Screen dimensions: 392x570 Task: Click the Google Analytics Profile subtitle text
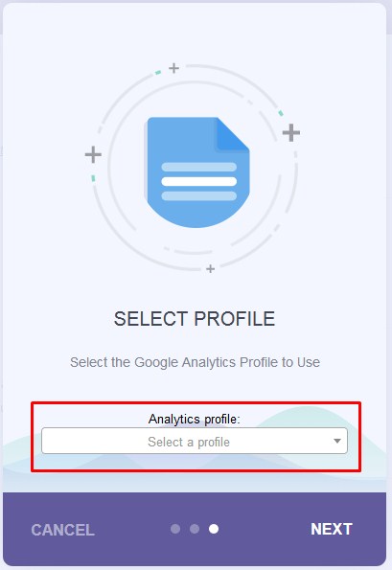195,362
